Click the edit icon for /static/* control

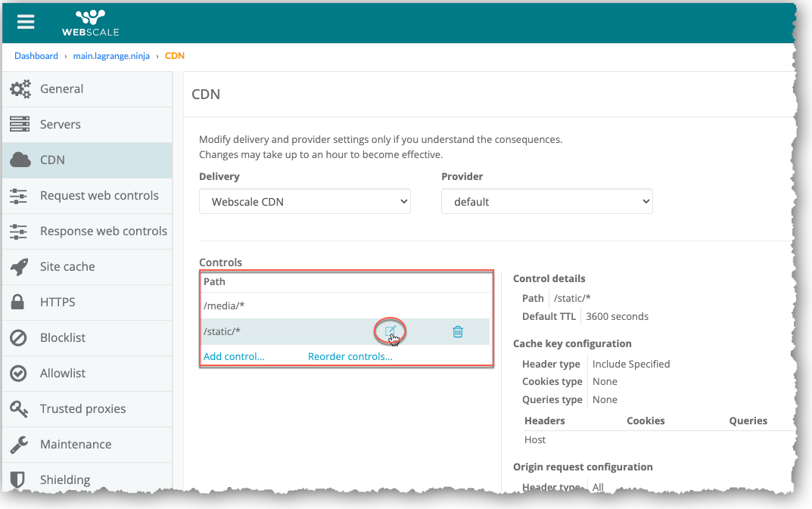(x=390, y=331)
